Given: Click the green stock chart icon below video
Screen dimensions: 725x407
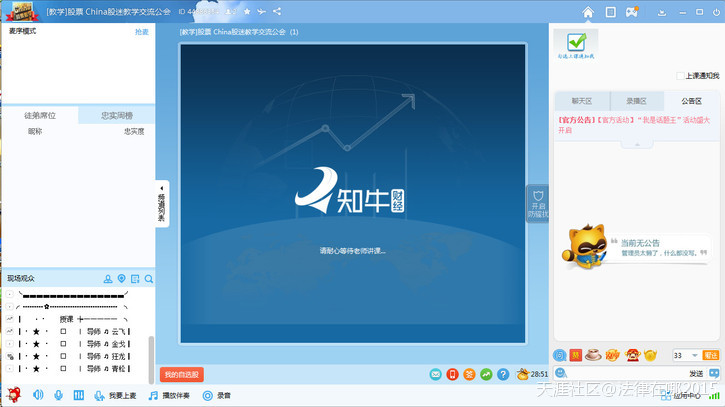Looking at the screenshot, I should click(486, 374).
